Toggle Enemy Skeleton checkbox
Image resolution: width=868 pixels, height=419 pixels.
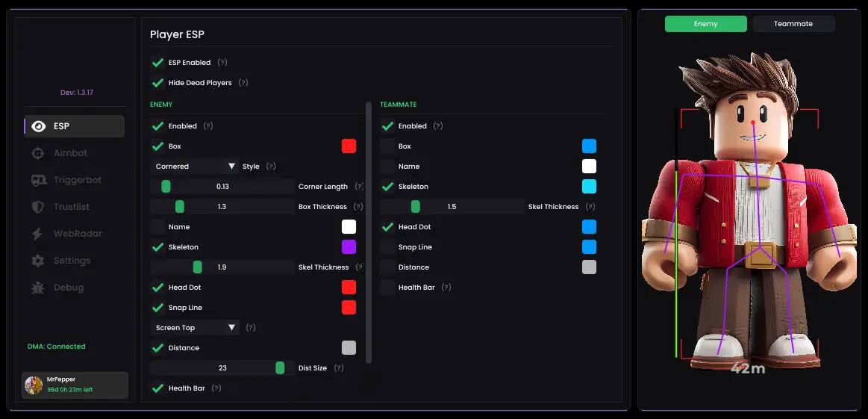(157, 247)
